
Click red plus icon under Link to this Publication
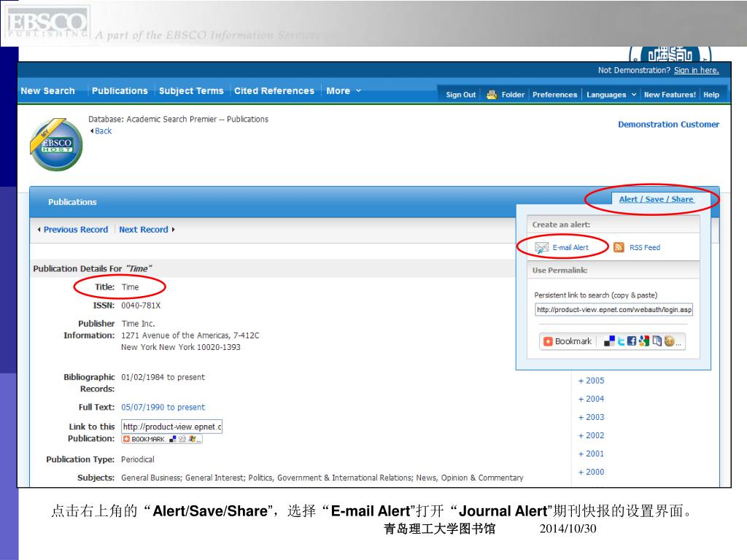coord(126,439)
